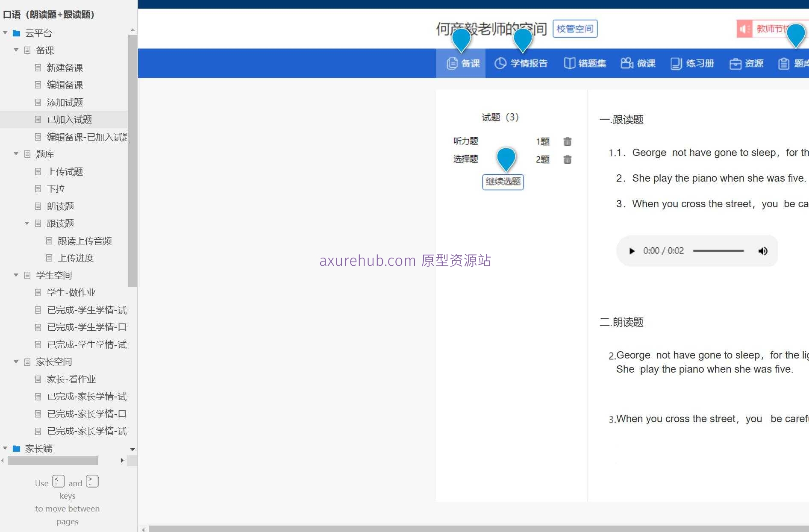
Task: Collapse the 跟读题 node in the tree
Action: click(26, 223)
